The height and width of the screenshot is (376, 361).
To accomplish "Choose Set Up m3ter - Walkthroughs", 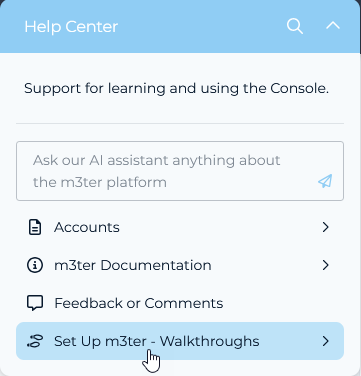I will coord(180,341).
